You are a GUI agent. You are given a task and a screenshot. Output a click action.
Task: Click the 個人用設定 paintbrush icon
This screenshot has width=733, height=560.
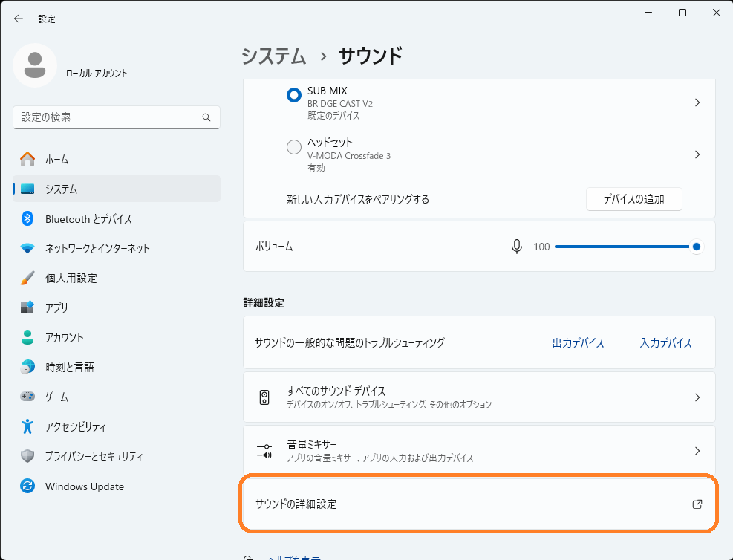[x=27, y=278]
